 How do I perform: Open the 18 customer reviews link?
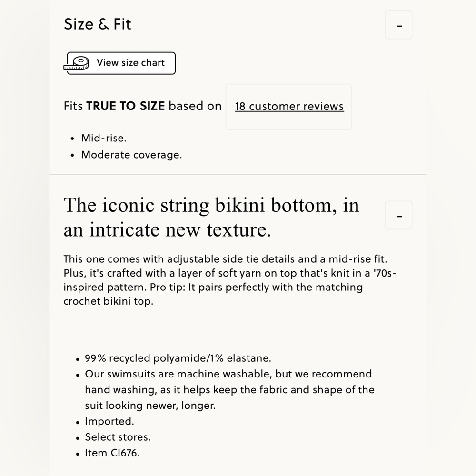[289, 107]
